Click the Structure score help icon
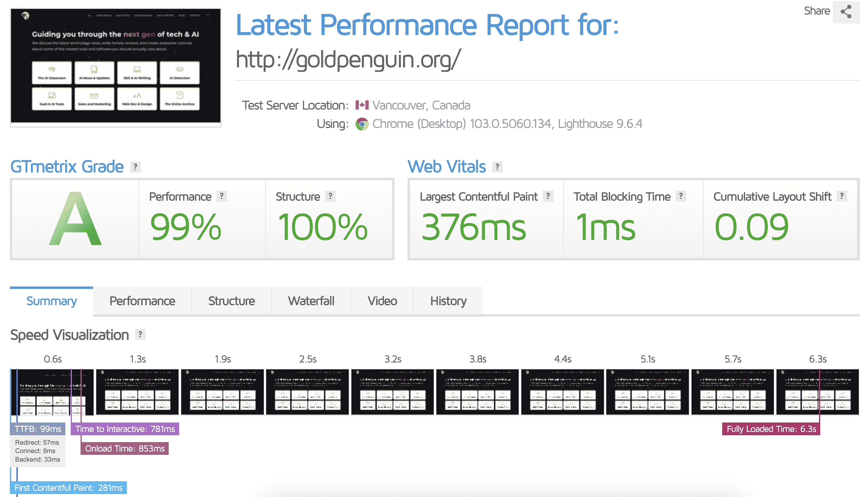Image resolution: width=868 pixels, height=497 pixels. pyautogui.click(x=330, y=196)
